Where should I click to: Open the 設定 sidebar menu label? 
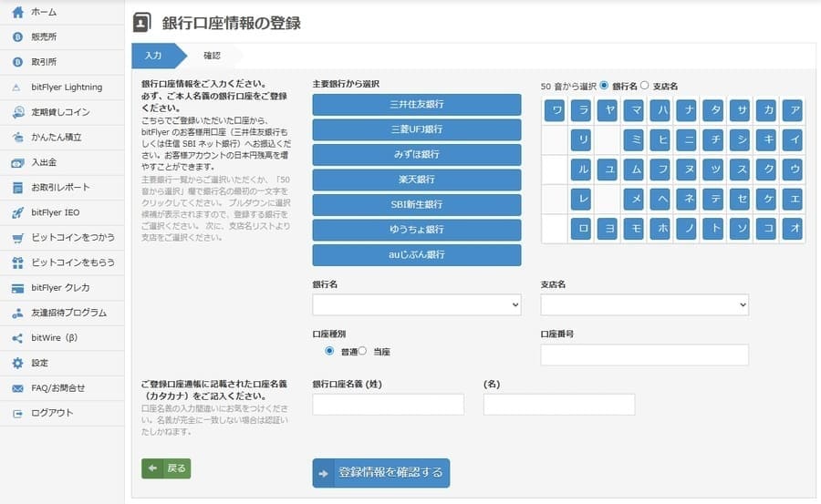coord(39,363)
